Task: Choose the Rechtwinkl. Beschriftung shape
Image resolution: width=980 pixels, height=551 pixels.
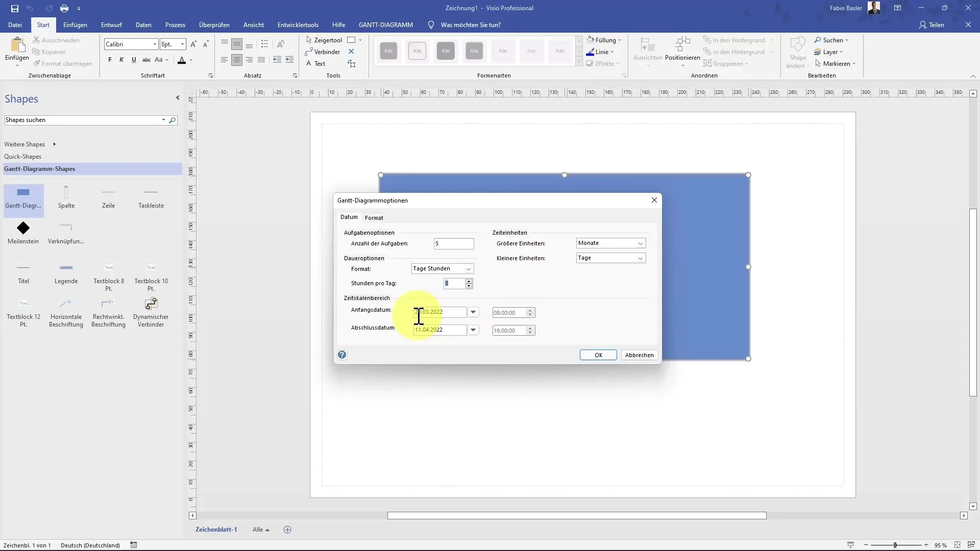Action: coord(108,313)
